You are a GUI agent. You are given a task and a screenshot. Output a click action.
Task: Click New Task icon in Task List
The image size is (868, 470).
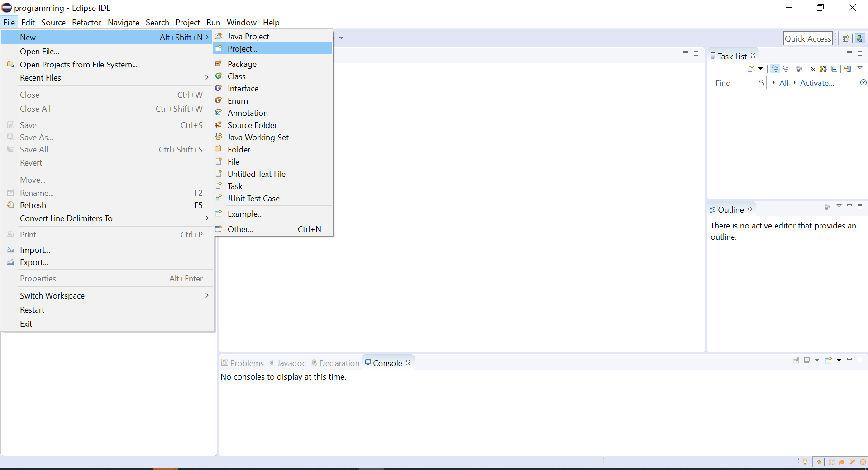click(x=750, y=69)
